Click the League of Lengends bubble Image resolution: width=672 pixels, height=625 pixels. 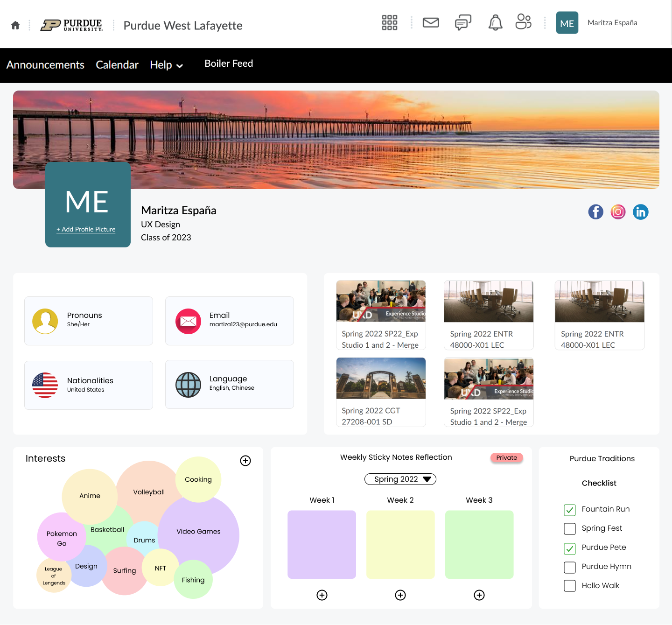[x=54, y=576]
